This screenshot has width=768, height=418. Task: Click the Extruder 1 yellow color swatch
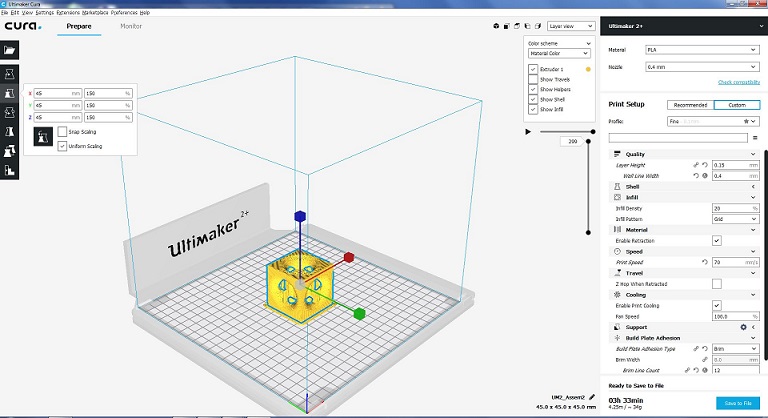click(x=588, y=69)
